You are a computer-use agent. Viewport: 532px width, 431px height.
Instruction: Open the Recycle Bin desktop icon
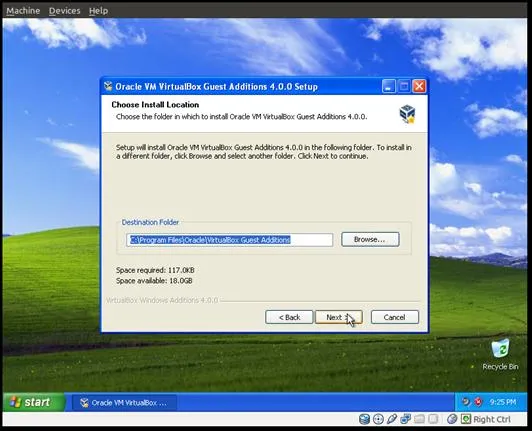click(x=500, y=355)
